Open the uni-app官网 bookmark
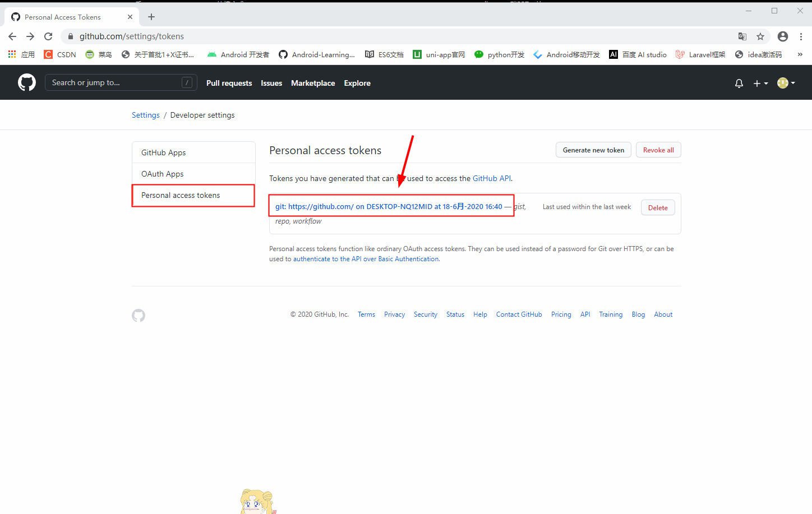Image resolution: width=812 pixels, height=514 pixels. (x=439, y=54)
